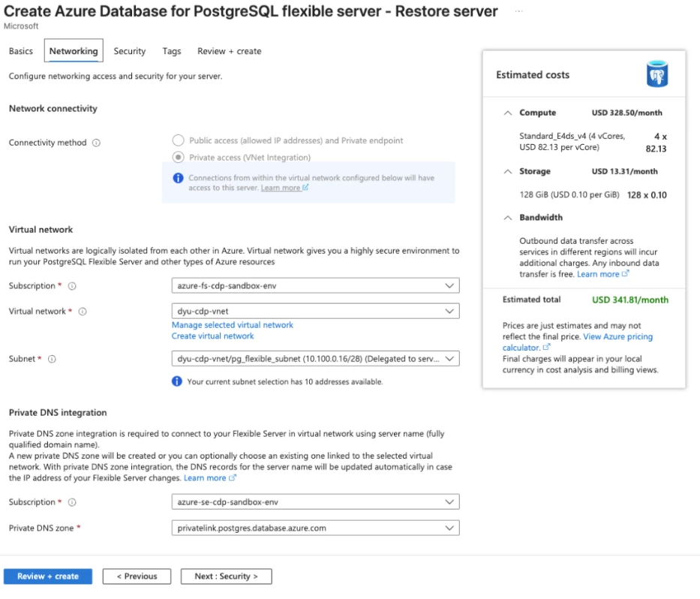Open the ellipsis menu next to page title

tap(518, 11)
